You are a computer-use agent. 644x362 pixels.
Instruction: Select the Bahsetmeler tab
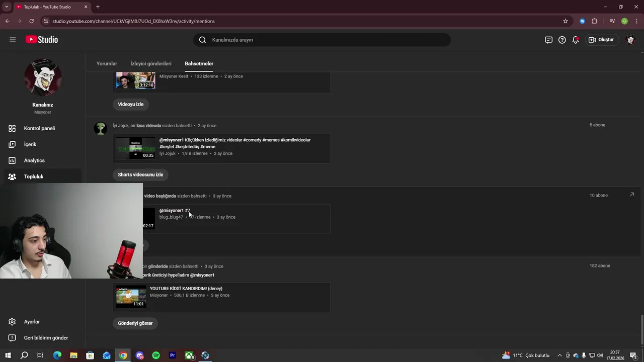(x=199, y=64)
